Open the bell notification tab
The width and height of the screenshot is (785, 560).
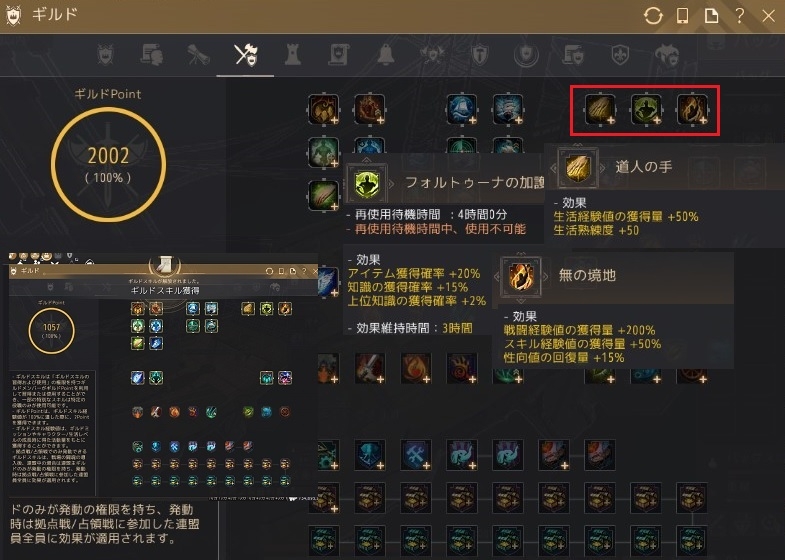[x=386, y=55]
